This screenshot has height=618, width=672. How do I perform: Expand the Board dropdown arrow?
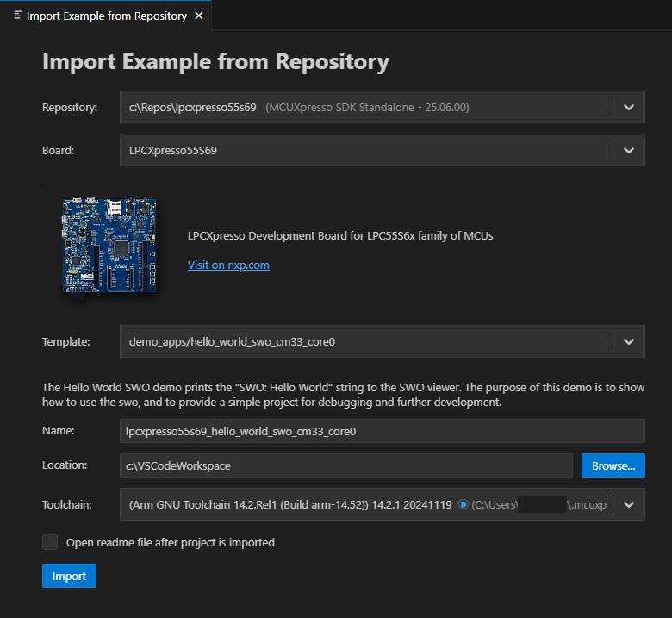coord(629,150)
